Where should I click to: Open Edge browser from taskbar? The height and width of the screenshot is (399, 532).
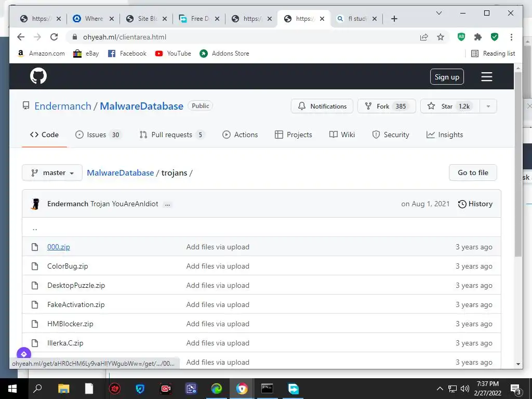tap(216, 389)
